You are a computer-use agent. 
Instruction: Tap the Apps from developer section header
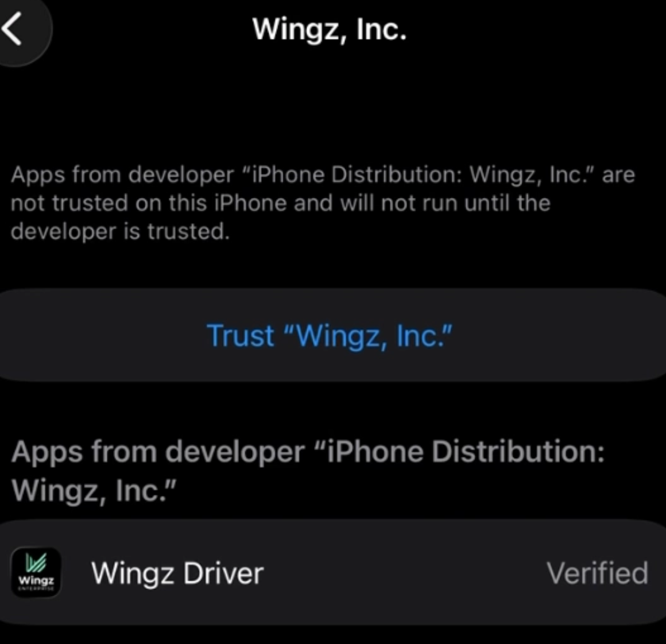click(x=308, y=471)
